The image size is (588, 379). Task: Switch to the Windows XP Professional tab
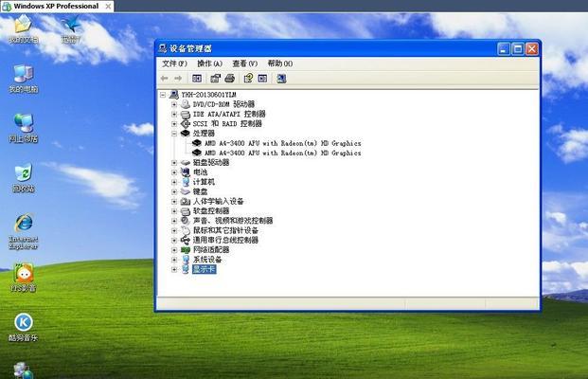[56, 6]
